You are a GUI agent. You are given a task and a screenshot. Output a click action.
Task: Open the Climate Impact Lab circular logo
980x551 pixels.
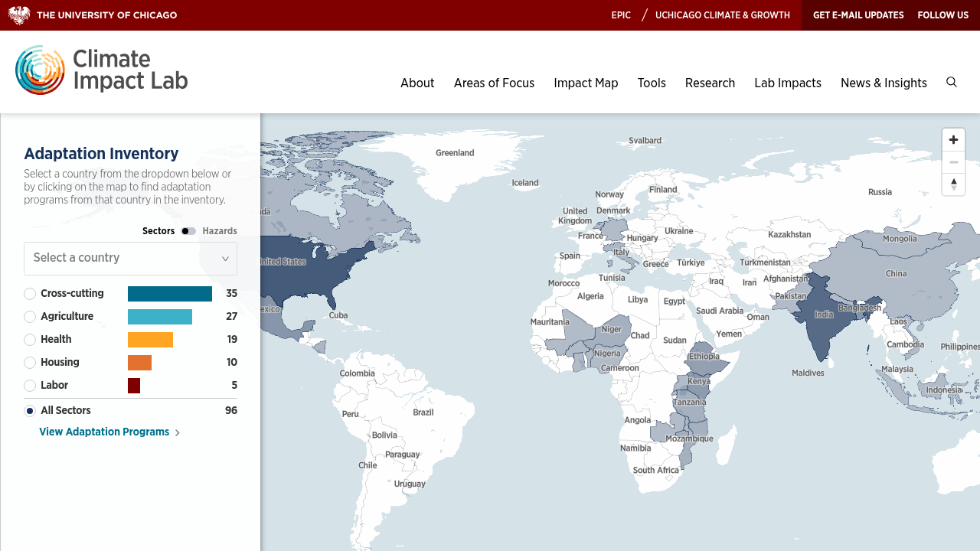[x=40, y=70]
